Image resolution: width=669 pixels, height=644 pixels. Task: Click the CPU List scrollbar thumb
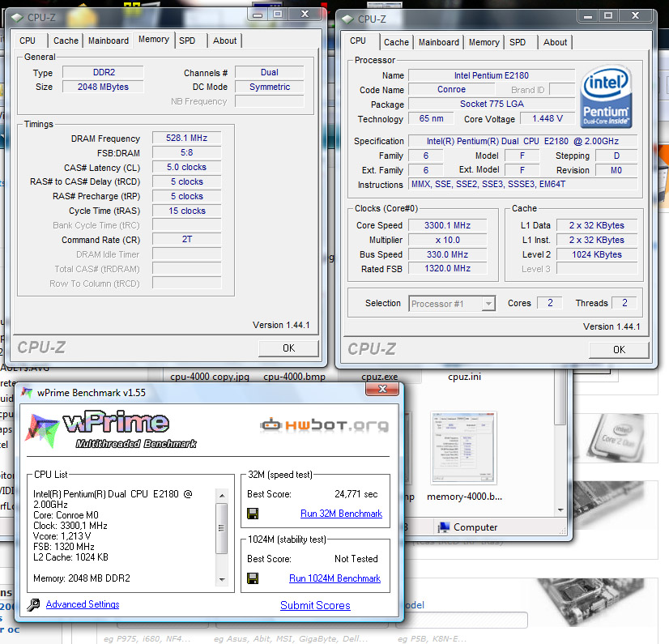coord(222,528)
